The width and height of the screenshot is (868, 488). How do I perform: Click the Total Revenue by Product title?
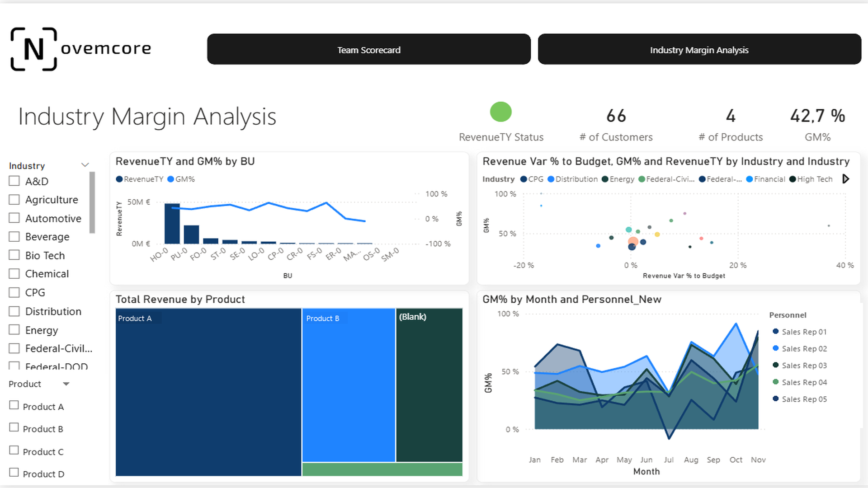coord(180,299)
